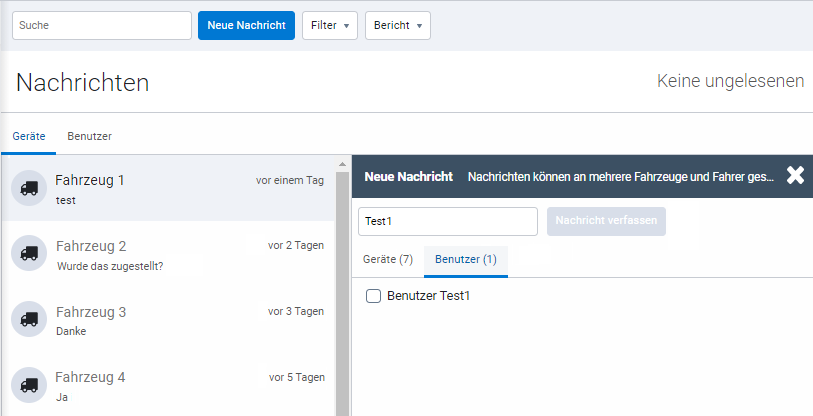Click the Nachricht verfassen button

coord(606,221)
